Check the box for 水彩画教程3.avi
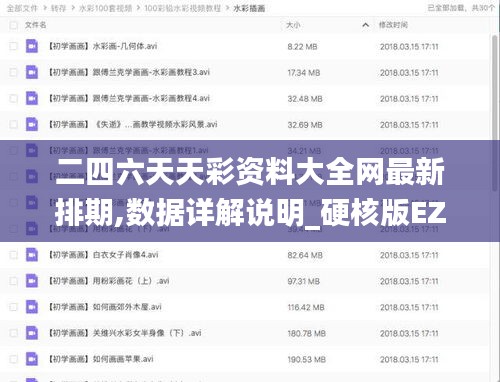500x382 pixels. click(x=13, y=72)
